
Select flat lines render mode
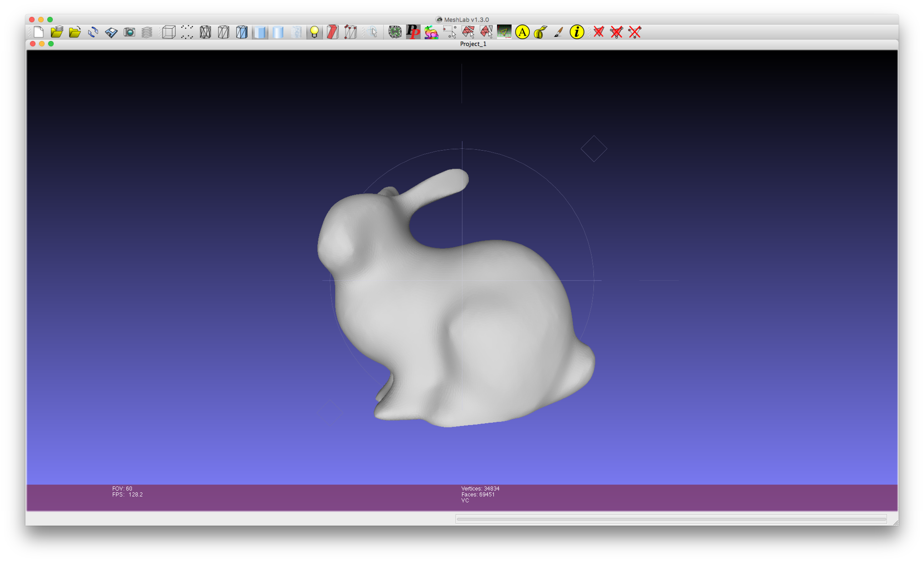[241, 32]
